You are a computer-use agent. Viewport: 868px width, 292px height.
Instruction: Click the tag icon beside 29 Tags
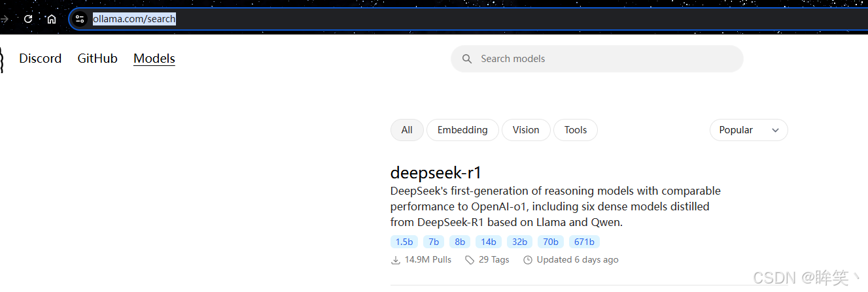tap(470, 260)
